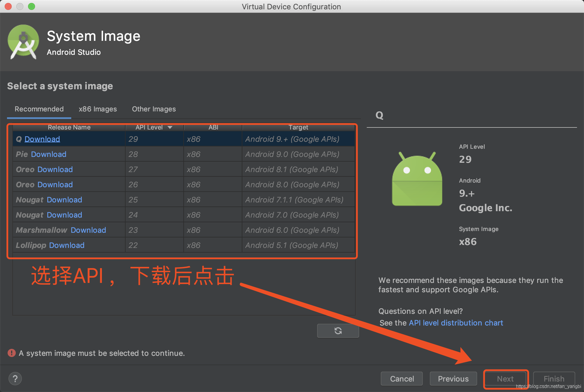
Task: Download the Nougat API 24 image
Action: pos(64,215)
